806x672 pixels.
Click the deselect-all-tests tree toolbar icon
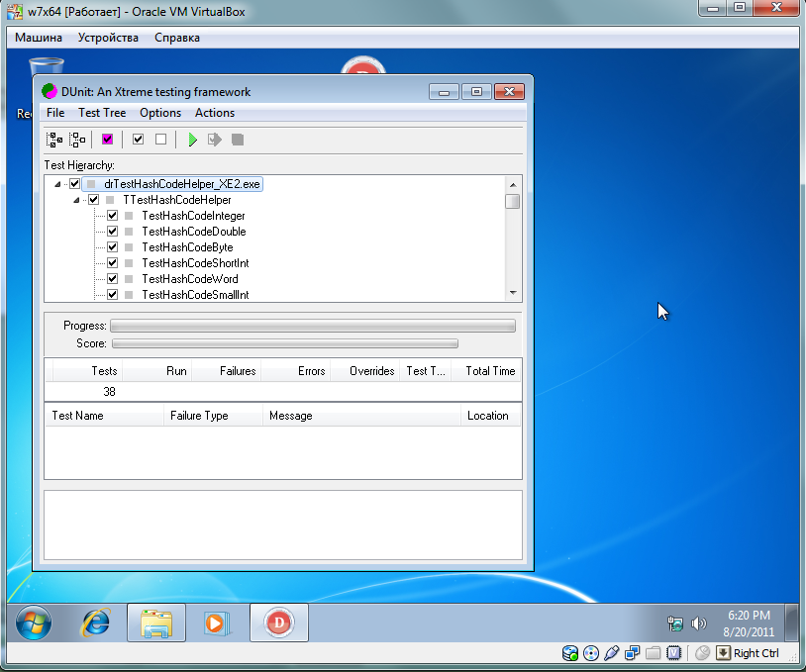pyautogui.click(x=77, y=140)
